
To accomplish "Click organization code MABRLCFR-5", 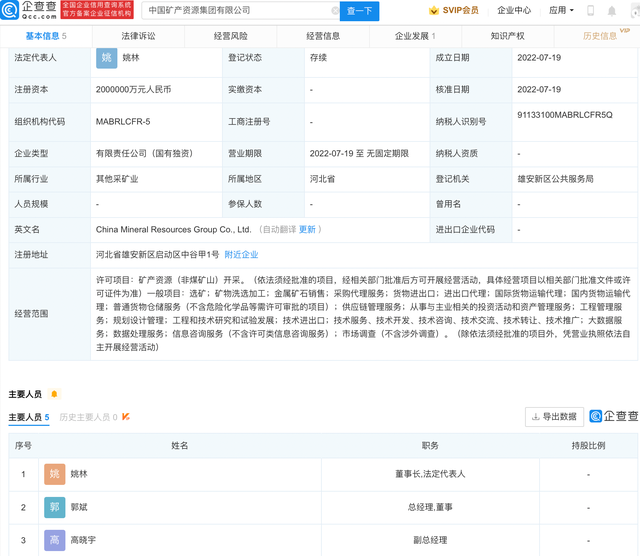I will 123,122.
